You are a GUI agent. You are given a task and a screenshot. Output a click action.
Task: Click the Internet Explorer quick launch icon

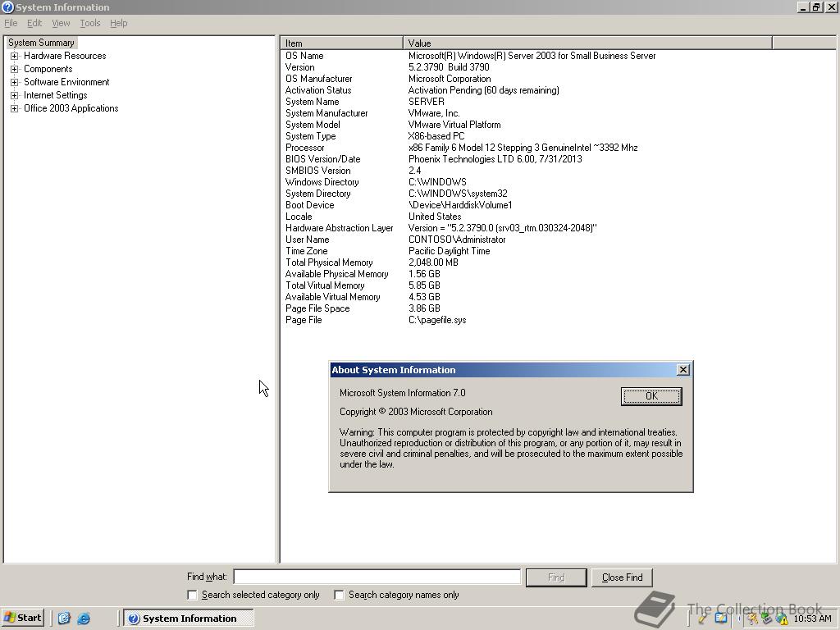(84, 619)
